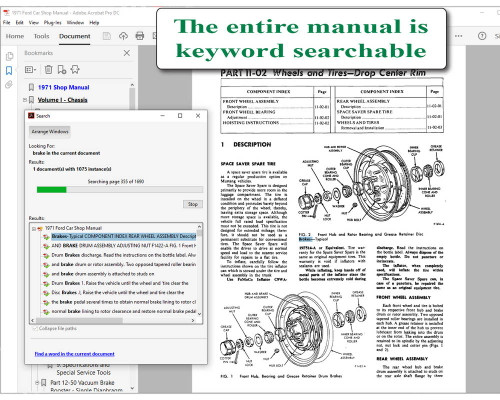Viewport: 500px width, 400px height.
Task: Collapse the Volume I - Chassis bookmark
Action: (x=25, y=100)
